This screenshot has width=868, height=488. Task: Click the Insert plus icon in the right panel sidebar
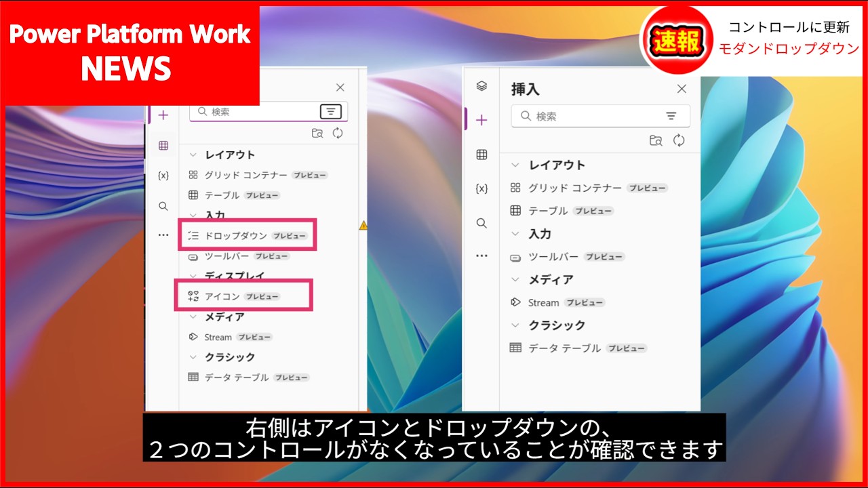click(x=481, y=120)
